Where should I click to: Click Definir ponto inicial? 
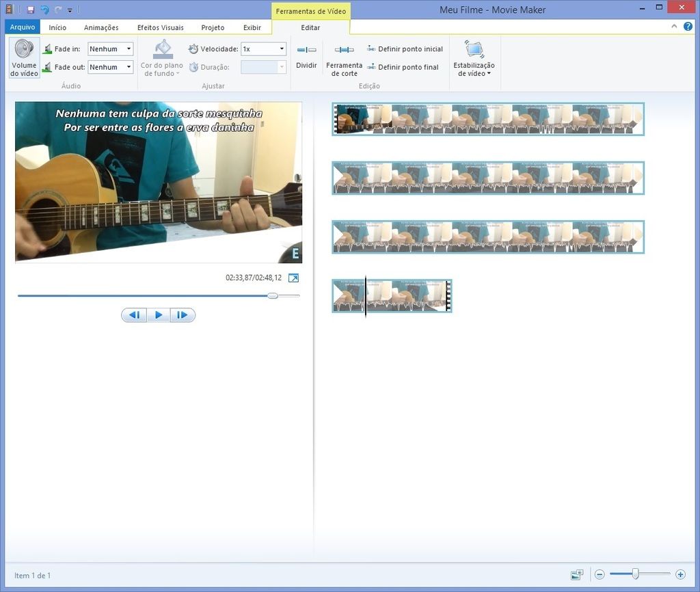tap(405, 49)
